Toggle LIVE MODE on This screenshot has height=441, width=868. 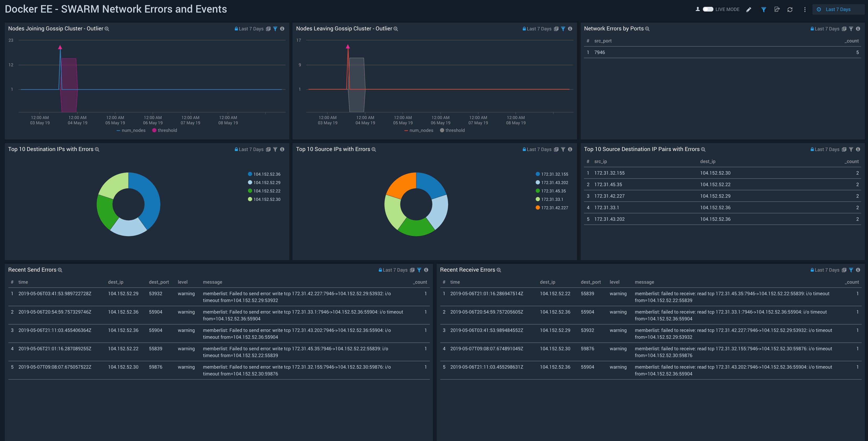(x=709, y=9)
